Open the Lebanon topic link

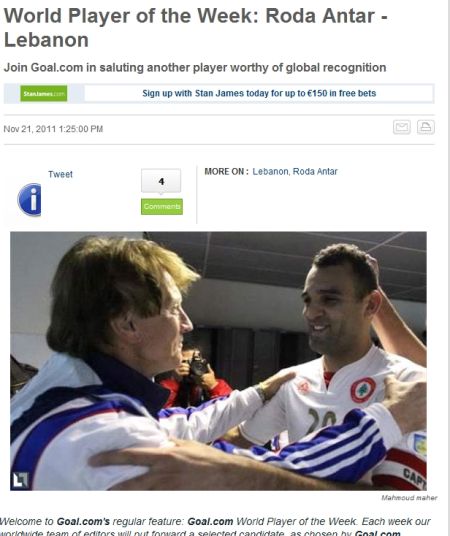[270, 171]
